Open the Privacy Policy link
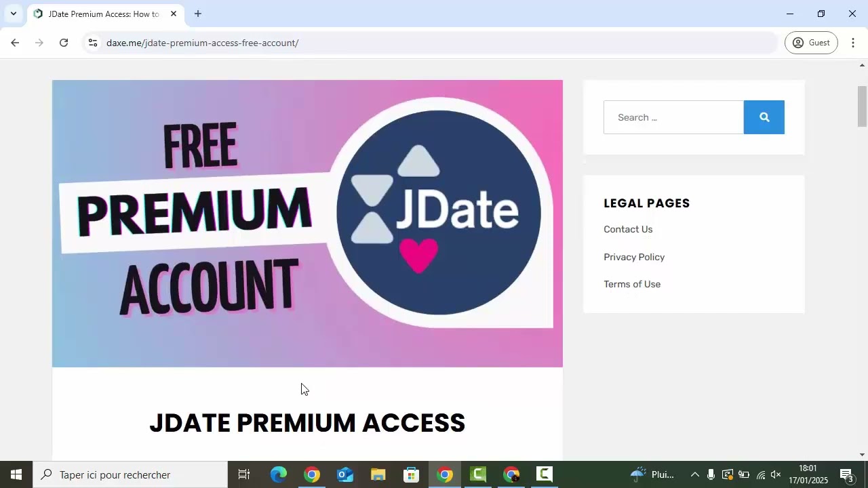Viewport: 868px width, 488px height. tap(634, 257)
